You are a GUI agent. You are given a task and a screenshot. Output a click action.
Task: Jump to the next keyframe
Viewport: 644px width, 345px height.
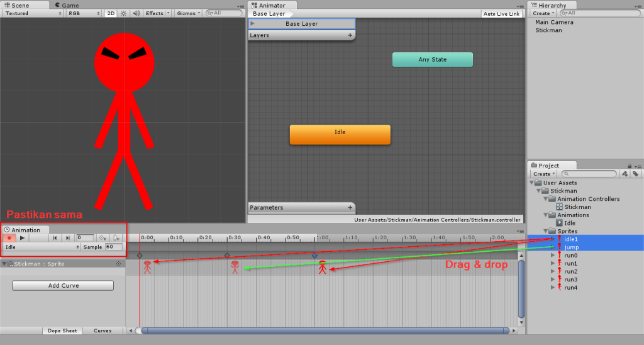point(68,238)
